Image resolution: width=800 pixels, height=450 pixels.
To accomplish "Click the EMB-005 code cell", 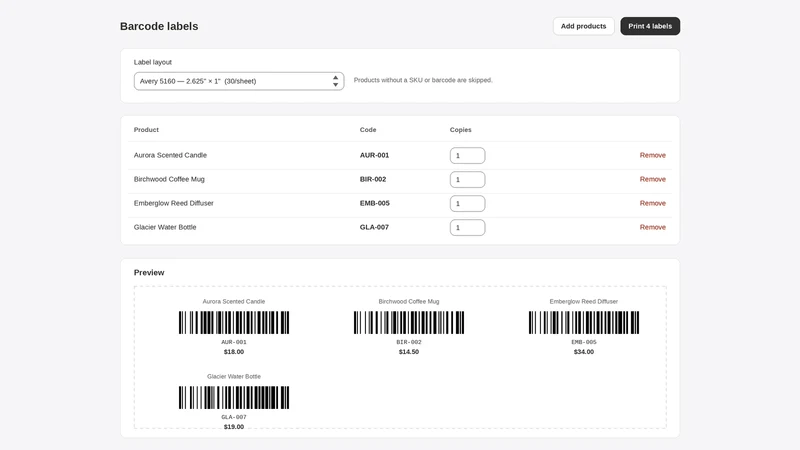I will coord(374,203).
